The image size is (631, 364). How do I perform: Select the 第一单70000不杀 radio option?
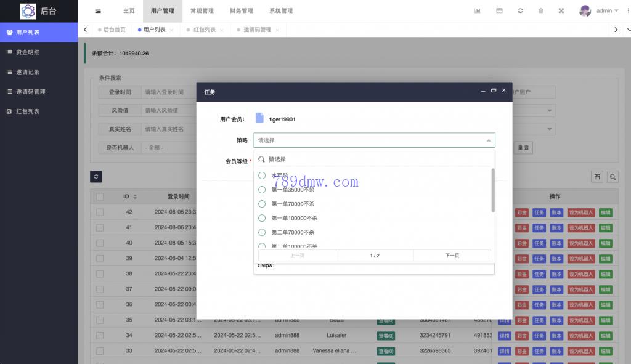click(262, 204)
